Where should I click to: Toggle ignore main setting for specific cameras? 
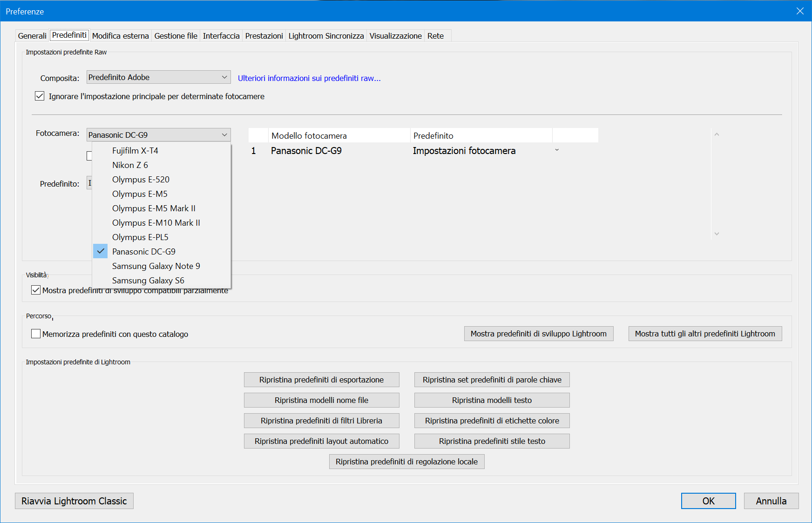tap(40, 96)
